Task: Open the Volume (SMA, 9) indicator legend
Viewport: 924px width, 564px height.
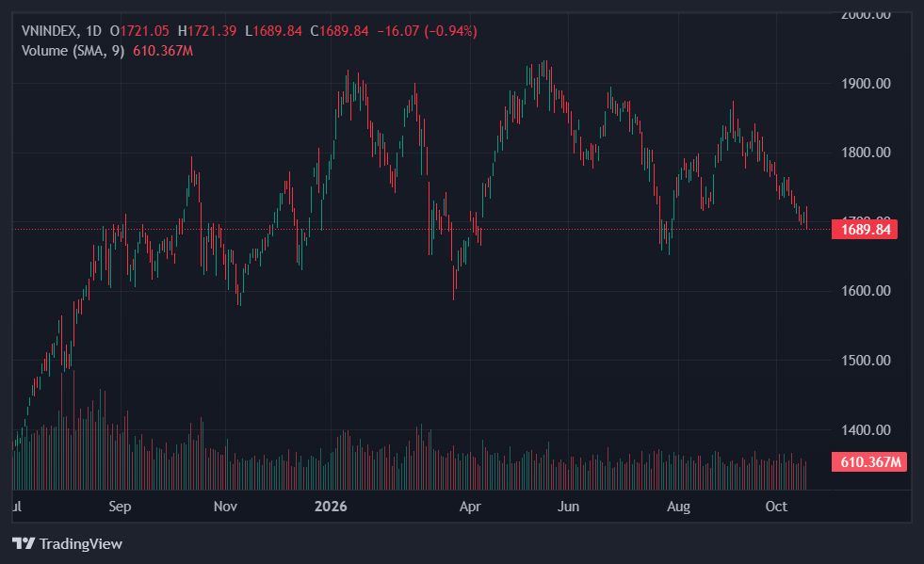Action: point(73,51)
